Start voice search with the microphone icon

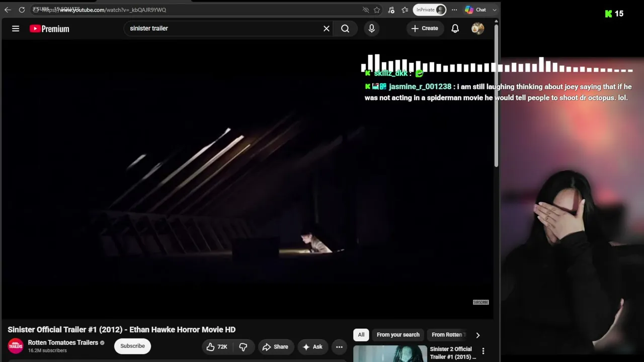(x=372, y=29)
